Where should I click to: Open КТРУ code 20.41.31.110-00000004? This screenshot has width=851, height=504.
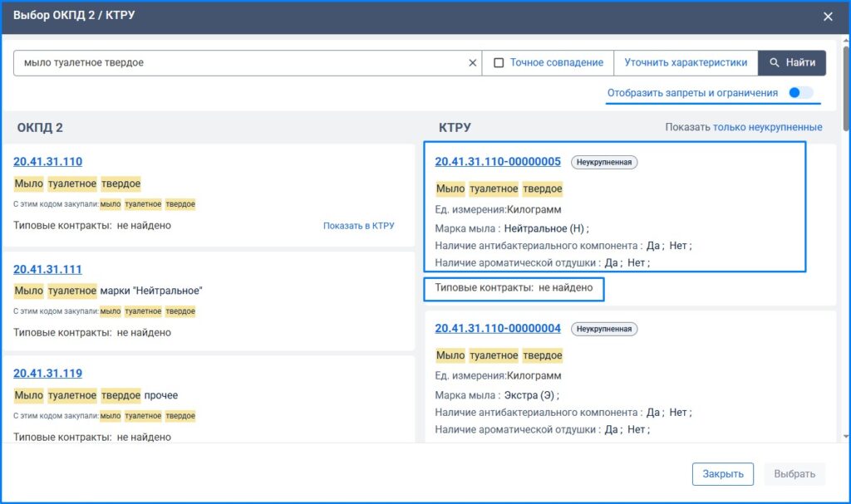(x=498, y=328)
